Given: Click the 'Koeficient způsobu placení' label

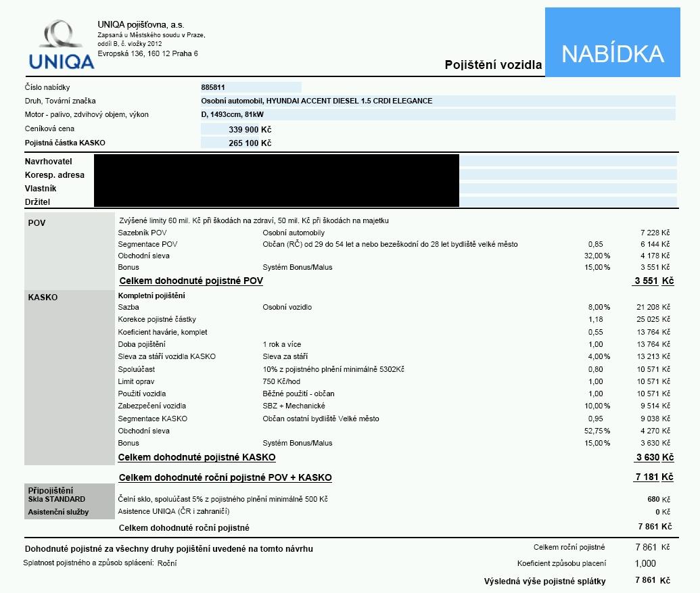Looking at the screenshot, I should (561, 563).
